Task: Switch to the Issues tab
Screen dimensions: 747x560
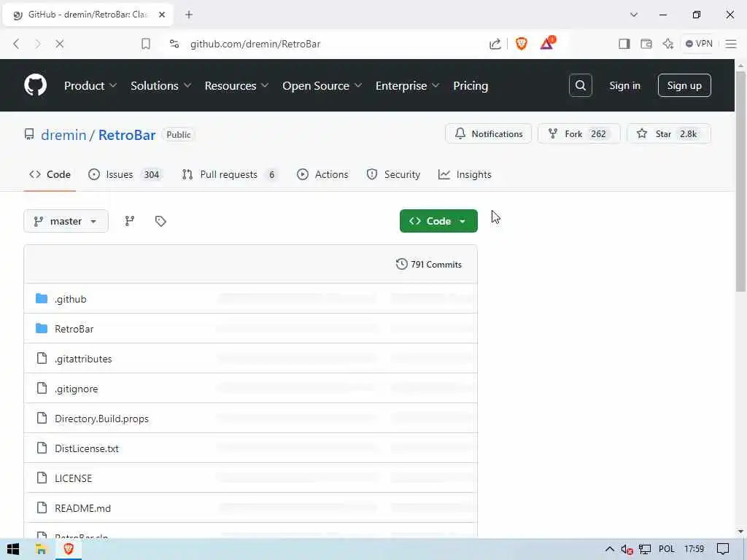Action: point(125,174)
